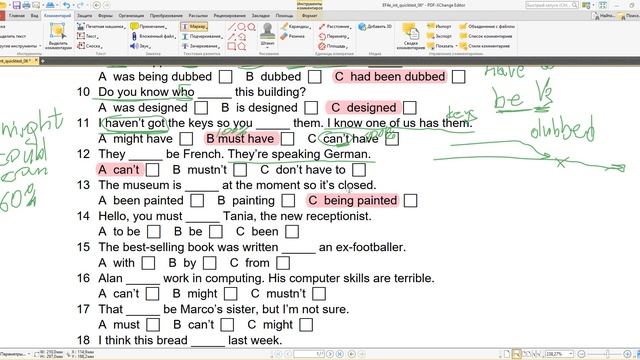Select the Вложенный файл attachment tool
The image size is (640, 360).
click(153, 36)
